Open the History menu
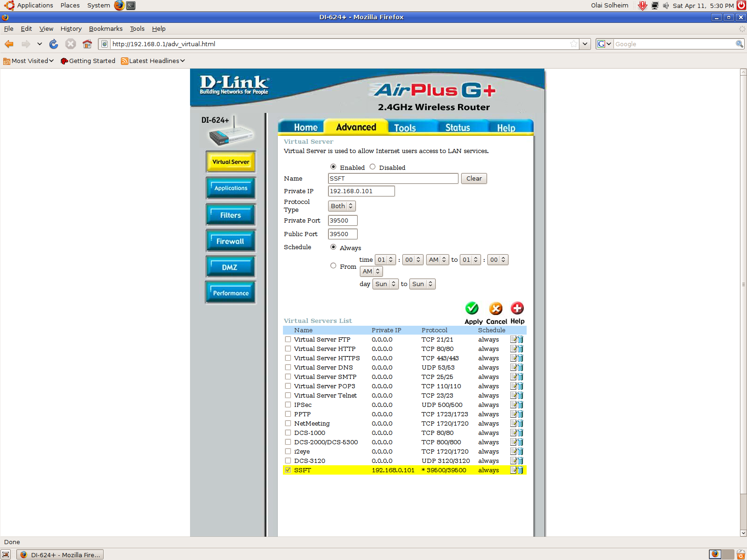Viewport: 747px width, 560px height. coord(71,28)
